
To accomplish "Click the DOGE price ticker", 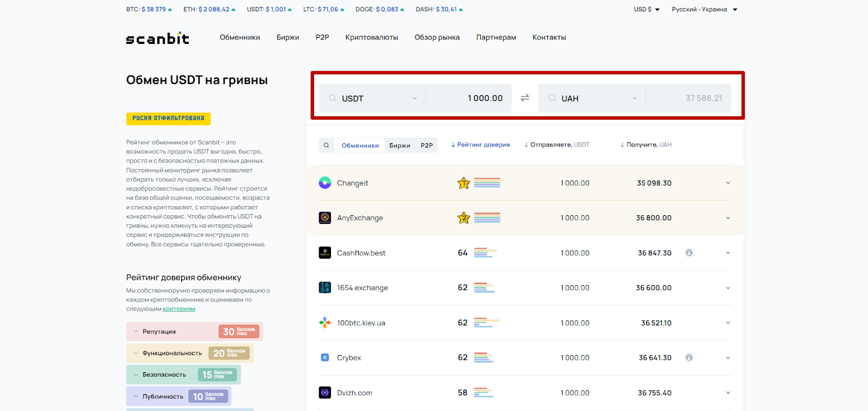I will click(x=380, y=9).
